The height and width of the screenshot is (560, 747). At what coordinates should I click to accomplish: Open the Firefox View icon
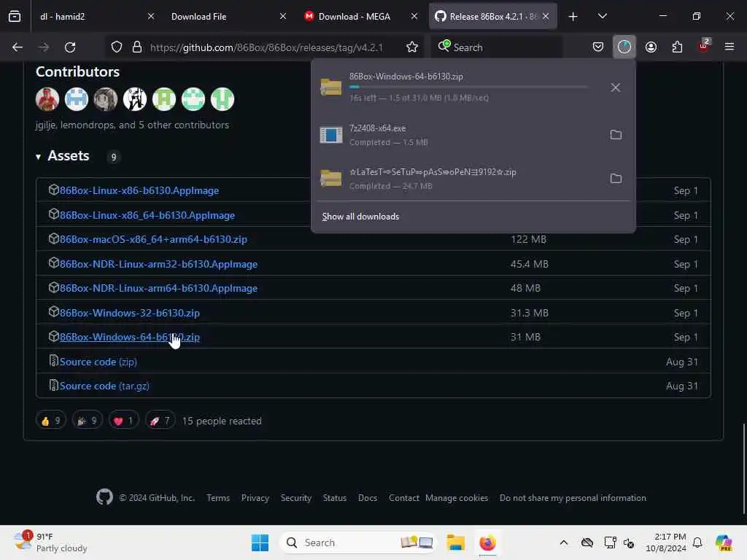pos(15,16)
